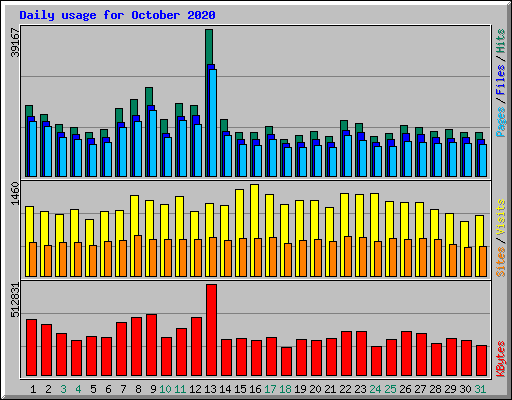The height and width of the screenshot is (400, 512).
Task: Click green weekend day label 24
Action: [x=375, y=389]
